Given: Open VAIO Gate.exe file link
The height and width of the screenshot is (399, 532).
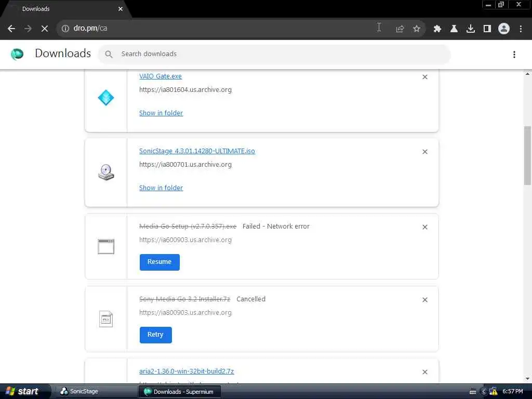Looking at the screenshot, I should coord(161,76).
